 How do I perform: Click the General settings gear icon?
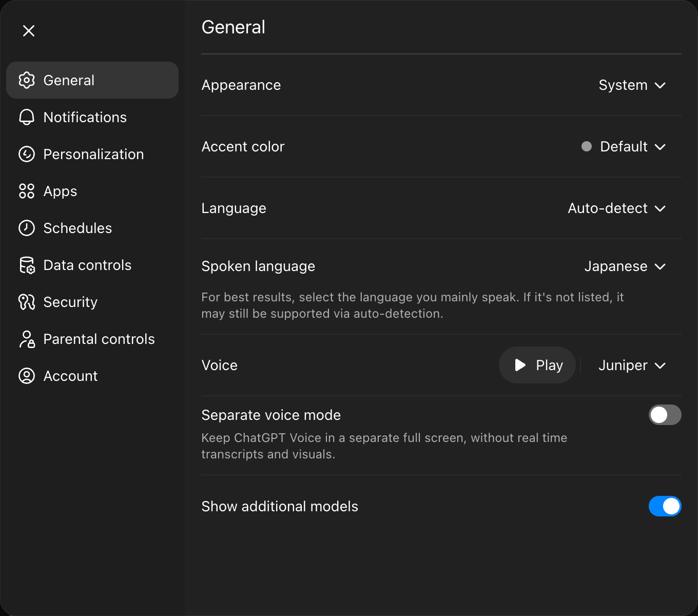point(26,80)
